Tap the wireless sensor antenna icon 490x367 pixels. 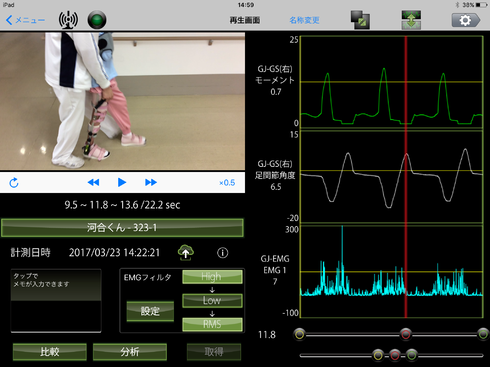point(68,20)
